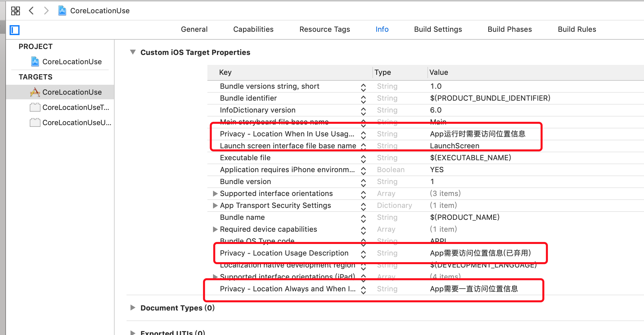
Task: Select the InfoDictionary version value 6.0
Action: point(436,110)
